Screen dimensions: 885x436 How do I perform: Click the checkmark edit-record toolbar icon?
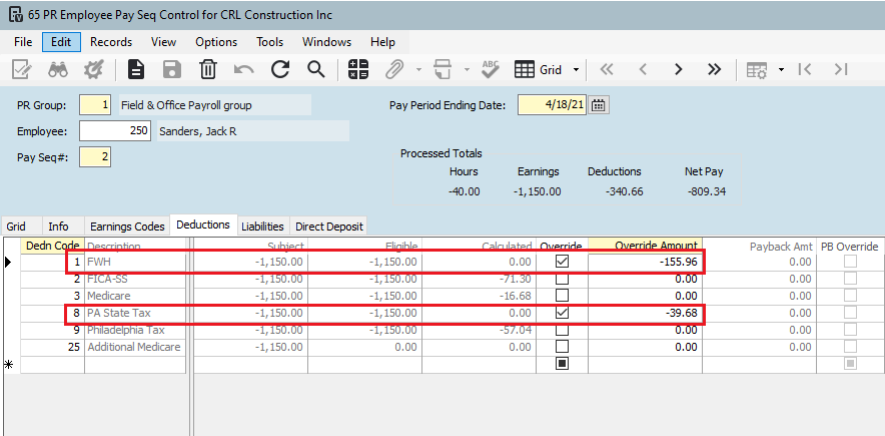(x=22, y=69)
